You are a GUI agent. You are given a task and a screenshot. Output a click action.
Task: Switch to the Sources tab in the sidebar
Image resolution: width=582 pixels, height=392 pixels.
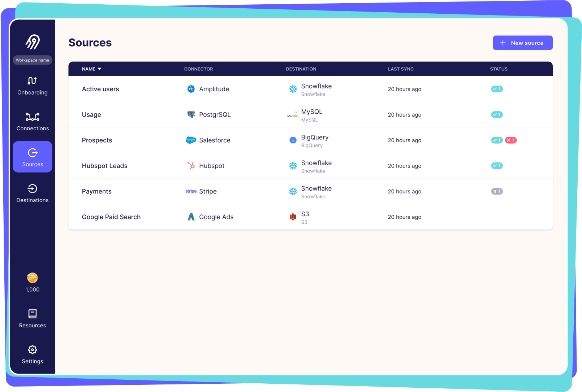33,157
